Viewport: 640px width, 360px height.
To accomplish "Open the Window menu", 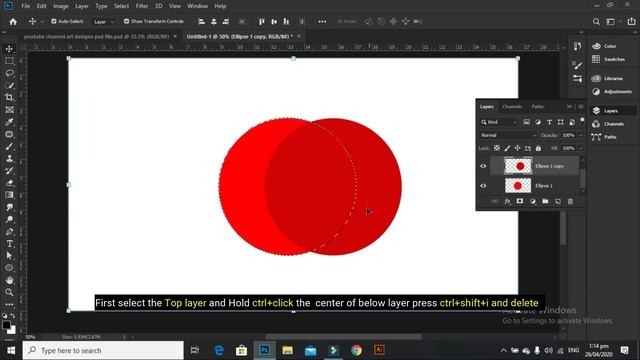I will tap(197, 6).
